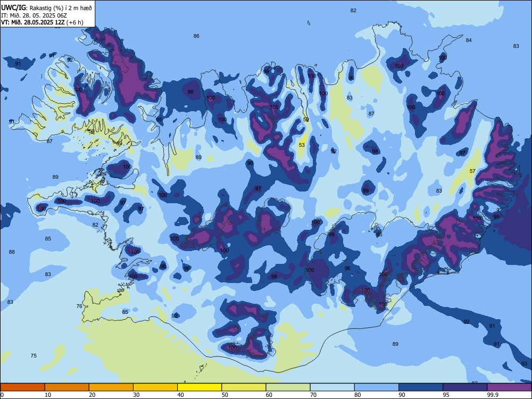
Task: Click the '30' tick label in the color scale
Action: [136, 395]
